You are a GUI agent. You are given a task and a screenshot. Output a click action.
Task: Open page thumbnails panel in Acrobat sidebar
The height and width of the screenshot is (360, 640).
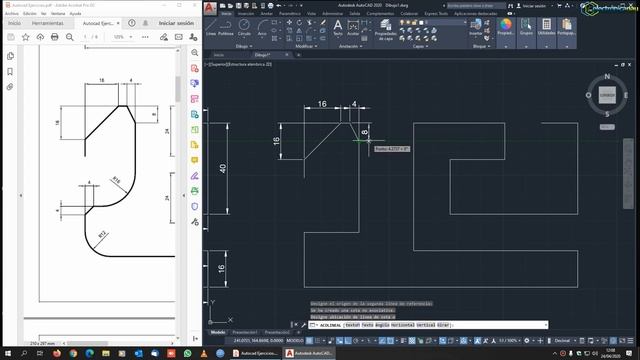[10, 56]
